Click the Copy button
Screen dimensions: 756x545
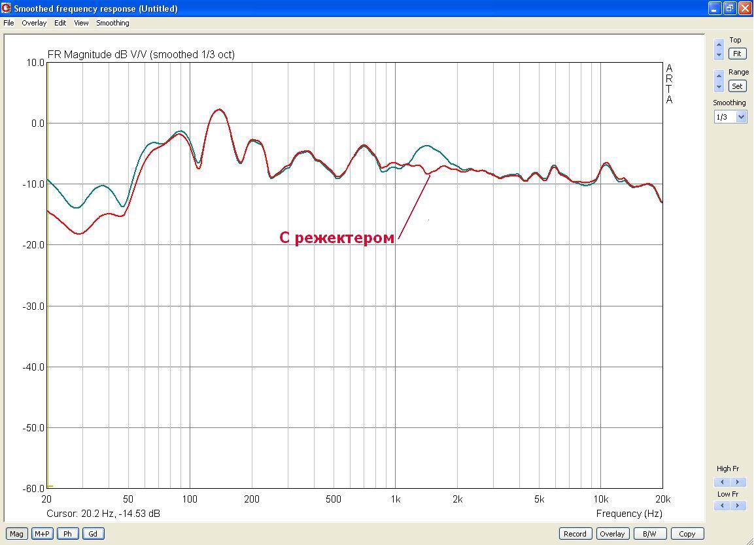click(687, 533)
